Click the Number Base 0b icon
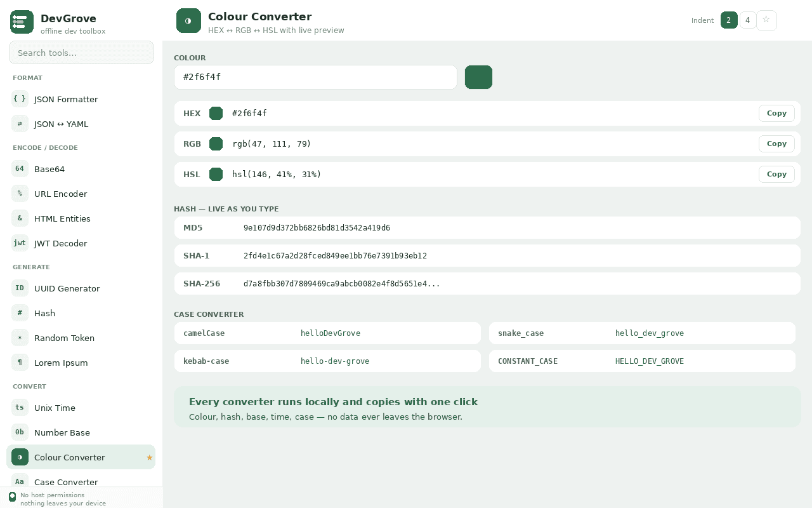Screen dimensions: 812x508 click(x=20, y=432)
